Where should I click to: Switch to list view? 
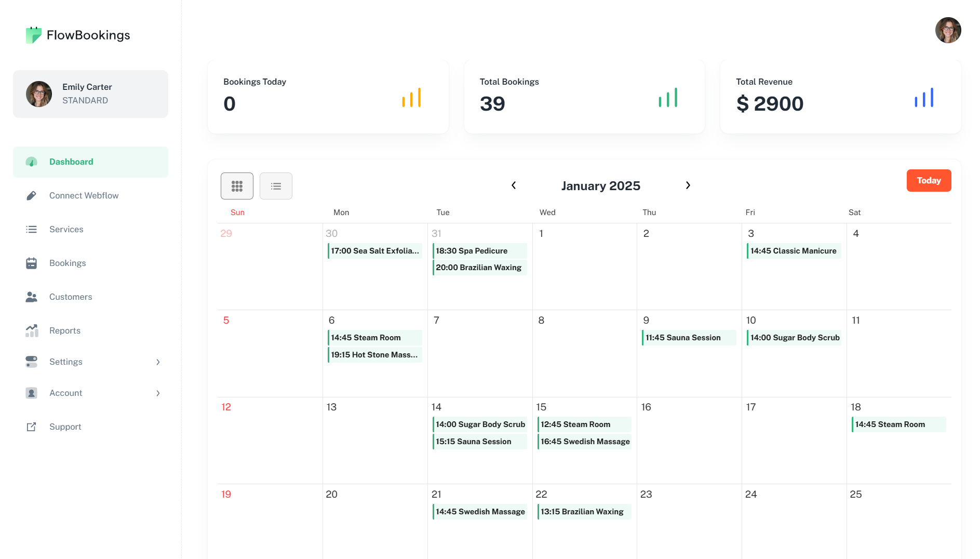276,186
